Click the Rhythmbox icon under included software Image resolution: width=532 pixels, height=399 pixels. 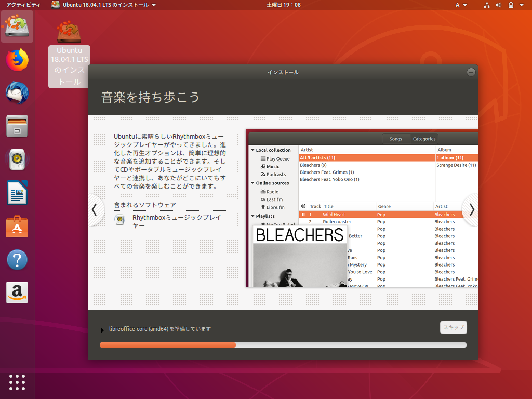click(120, 220)
